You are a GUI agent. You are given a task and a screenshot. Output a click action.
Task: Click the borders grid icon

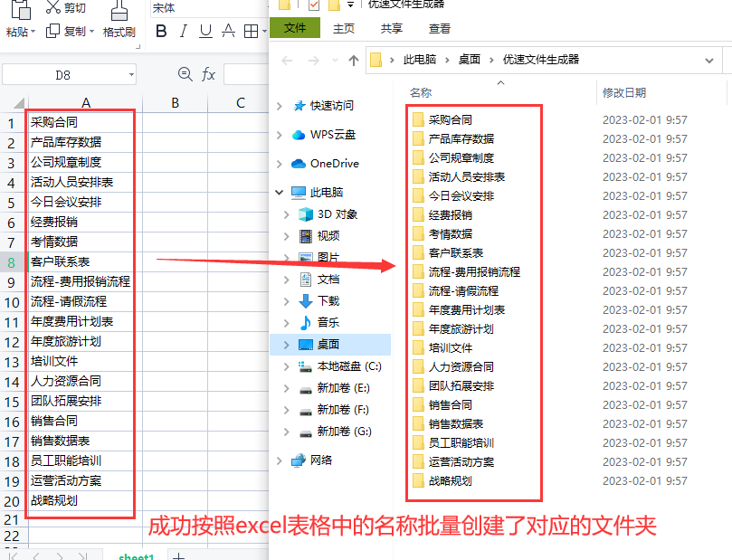coord(252,32)
